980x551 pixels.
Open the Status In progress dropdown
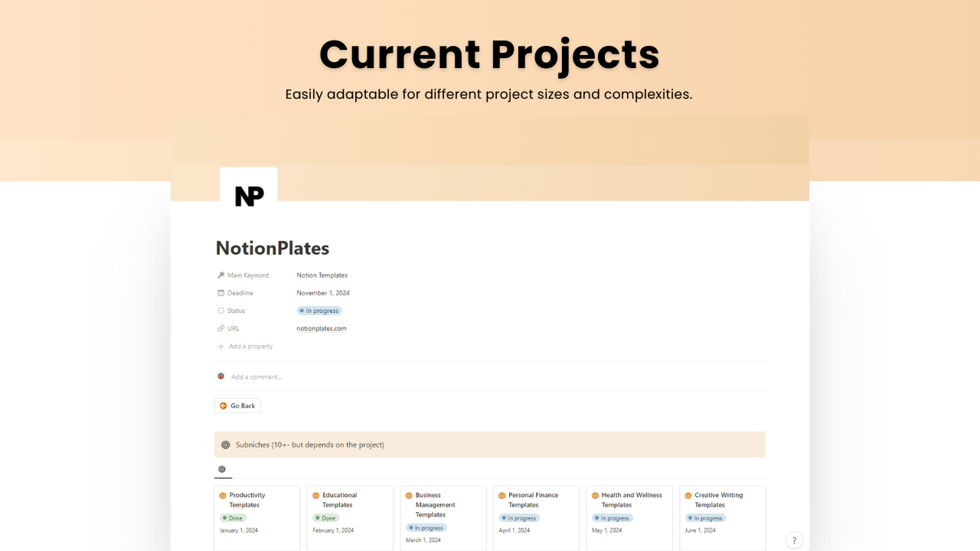click(319, 311)
